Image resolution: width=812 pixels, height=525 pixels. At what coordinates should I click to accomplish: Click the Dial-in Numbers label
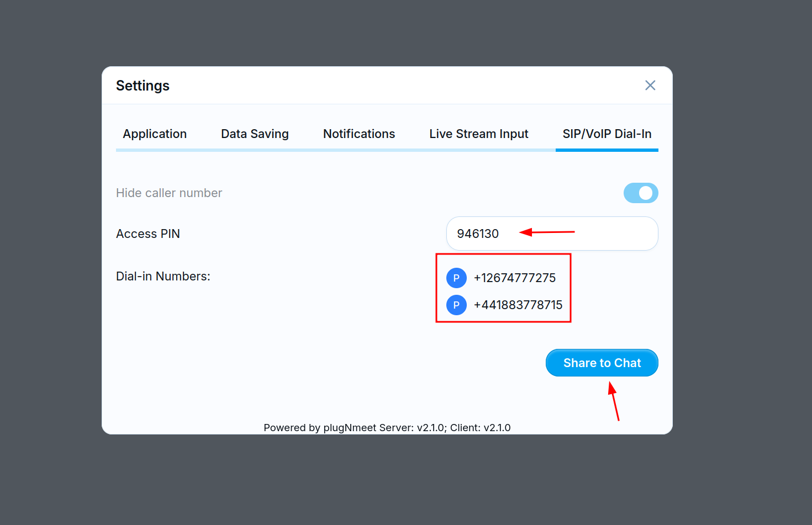tap(163, 276)
